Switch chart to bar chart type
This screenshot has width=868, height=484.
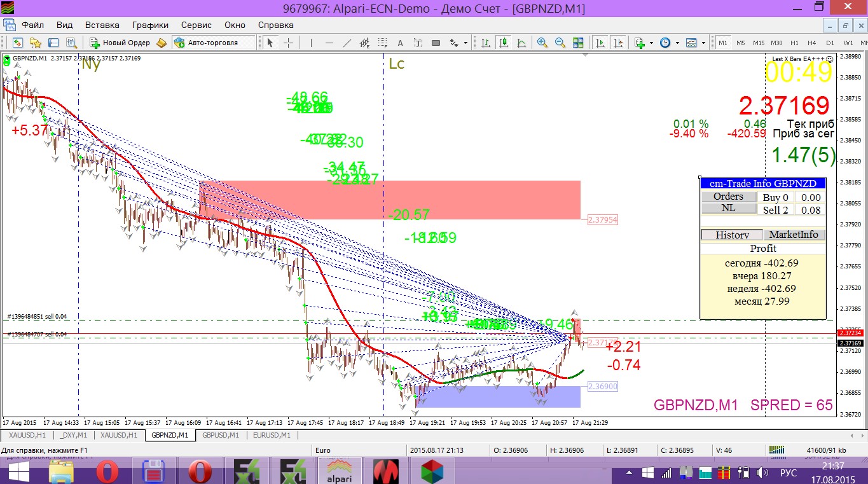click(x=485, y=43)
